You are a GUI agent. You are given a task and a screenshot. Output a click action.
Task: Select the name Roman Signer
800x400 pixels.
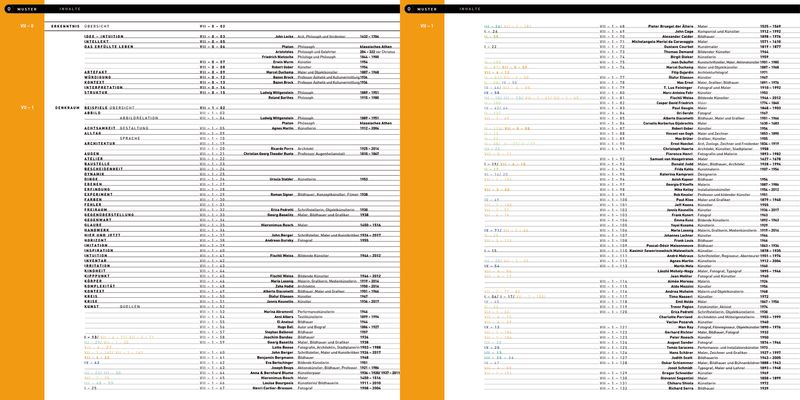[x=283, y=194]
